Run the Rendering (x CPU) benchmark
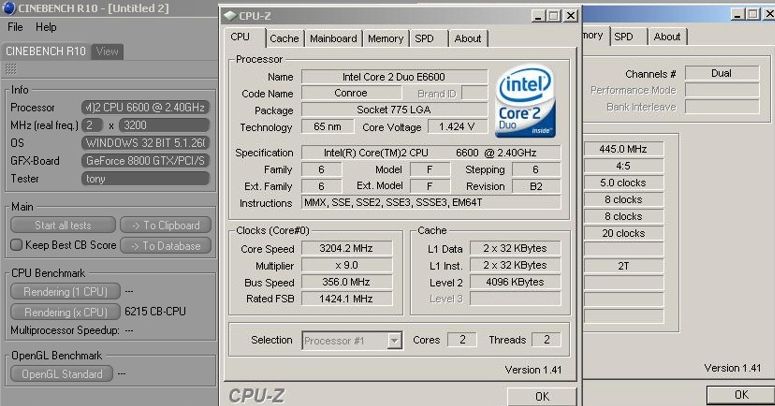Viewport: 775px width, 406px height. point(65,312)
